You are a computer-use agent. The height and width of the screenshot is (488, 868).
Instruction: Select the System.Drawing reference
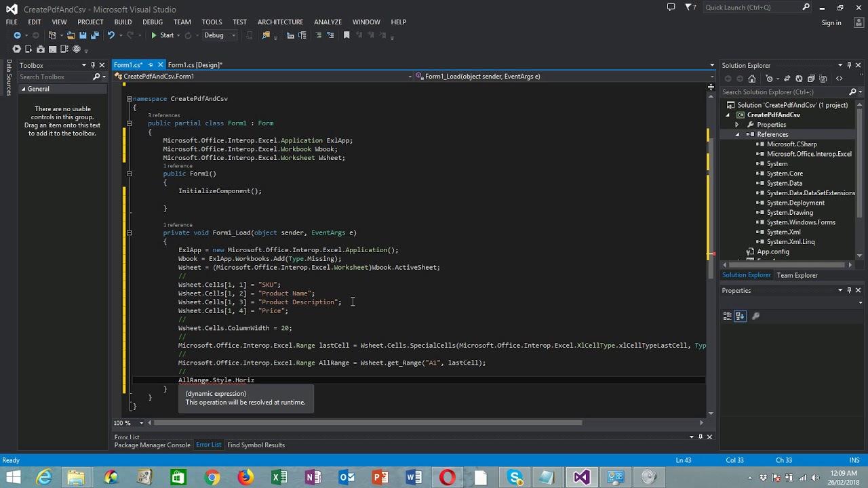[x=789, y=212]
